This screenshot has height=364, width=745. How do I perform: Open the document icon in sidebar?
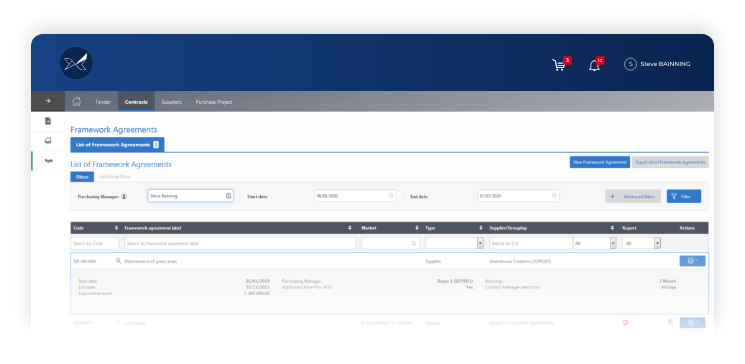tap(48, 121)
